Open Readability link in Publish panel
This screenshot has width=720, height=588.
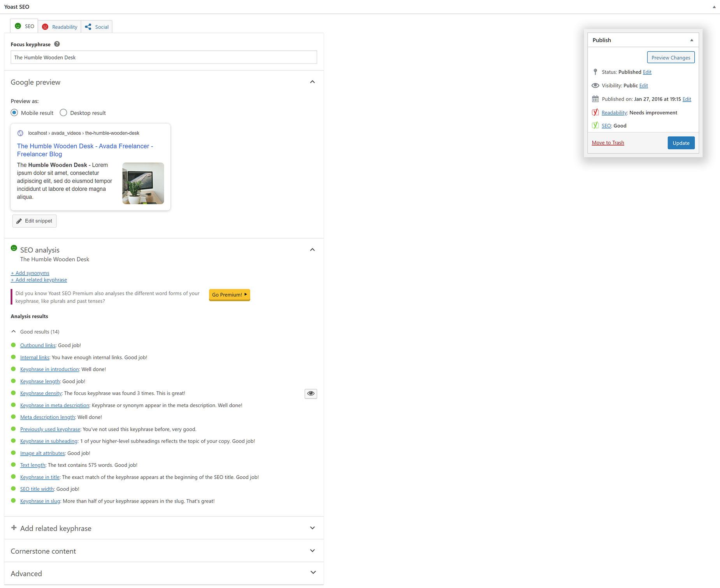click(615, 113)
